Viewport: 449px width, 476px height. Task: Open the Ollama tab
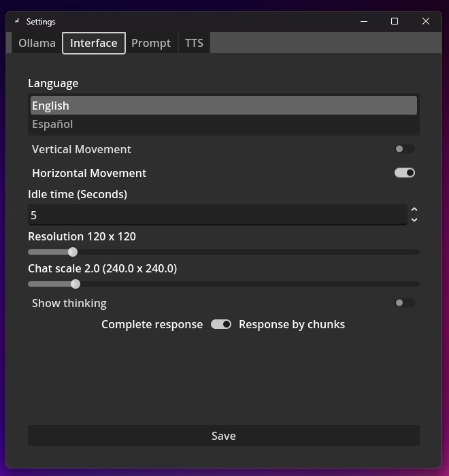(x=37, y=43)
